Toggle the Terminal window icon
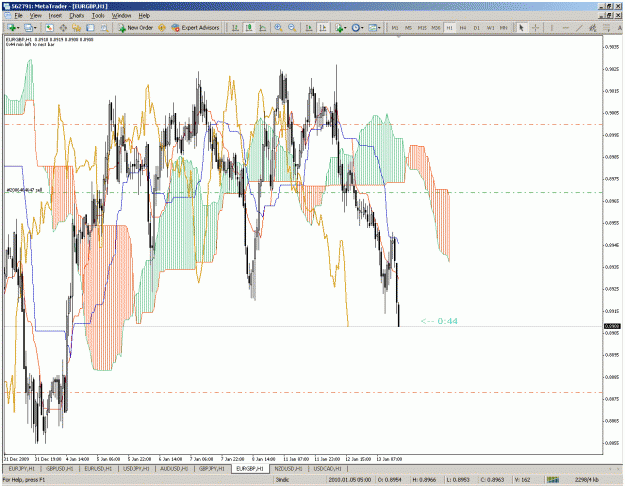 click(x=90, y=28)
